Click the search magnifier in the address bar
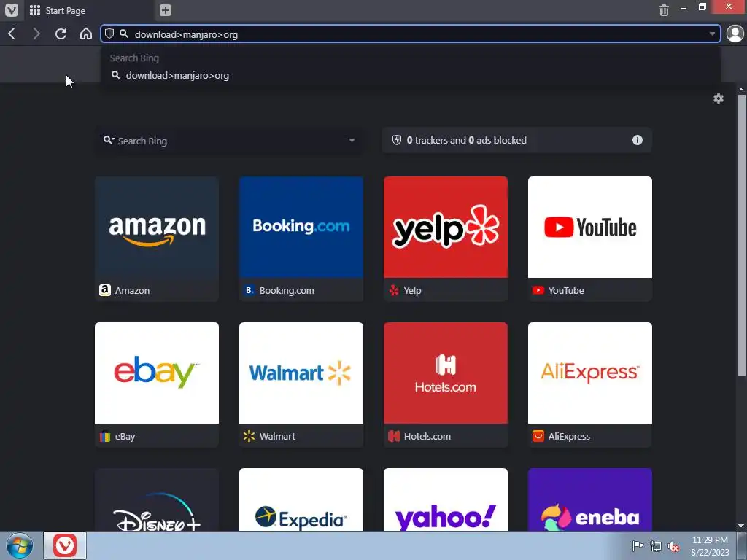Screen dimensions: 747x560 click(124, 34)
